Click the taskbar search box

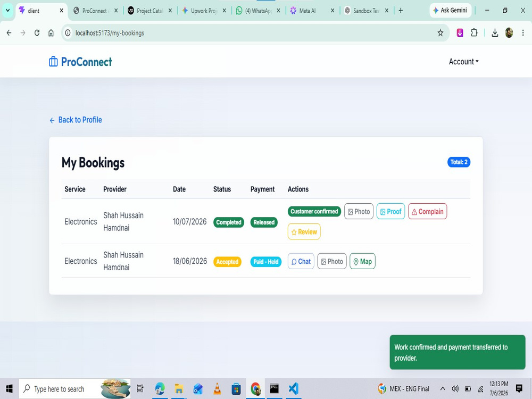point(74,389)
